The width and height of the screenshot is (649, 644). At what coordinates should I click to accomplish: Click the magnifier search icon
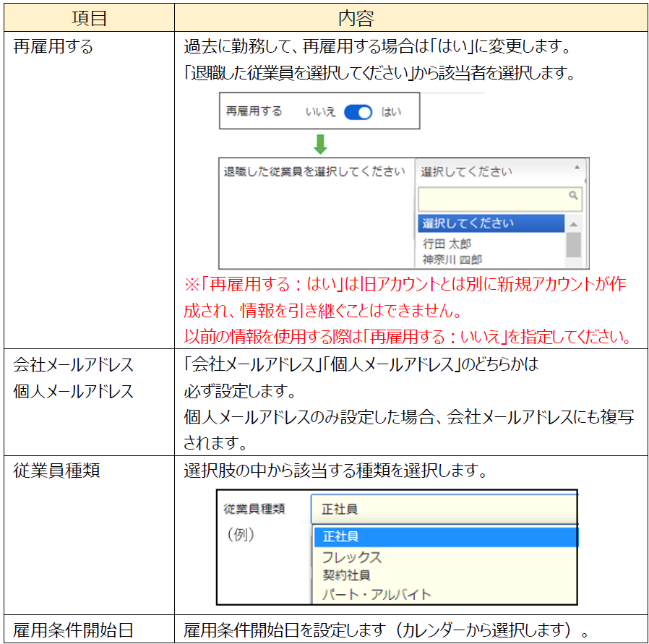click(573, 195)
